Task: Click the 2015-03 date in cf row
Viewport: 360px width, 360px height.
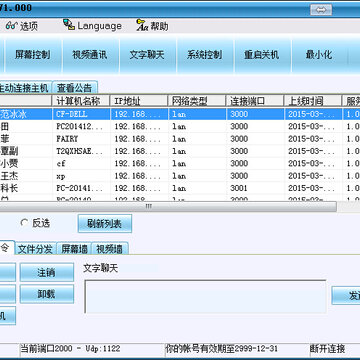Action: pyautogui.click(x=311, y=164)
